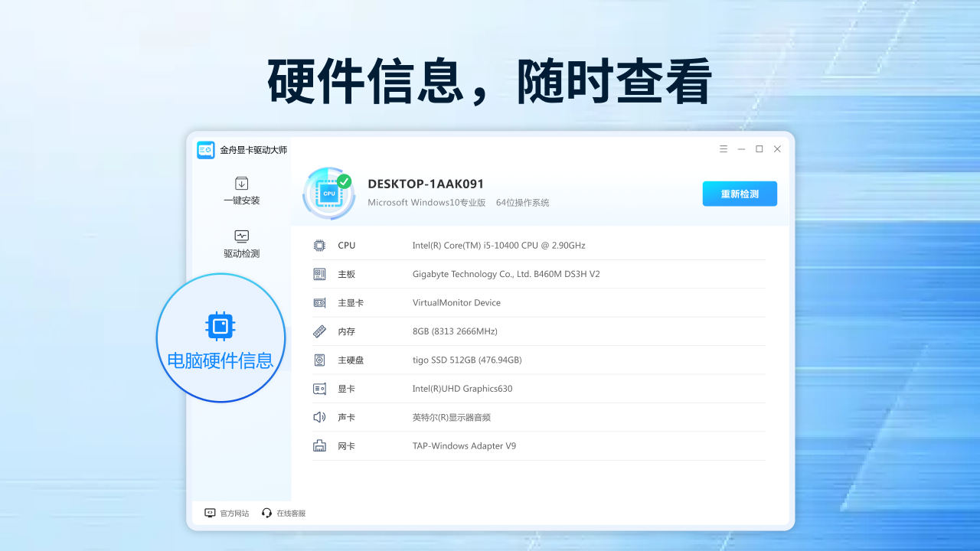Click the 重新检测 button
Viewport: 980px width, 551px height.
coord(740,194)
